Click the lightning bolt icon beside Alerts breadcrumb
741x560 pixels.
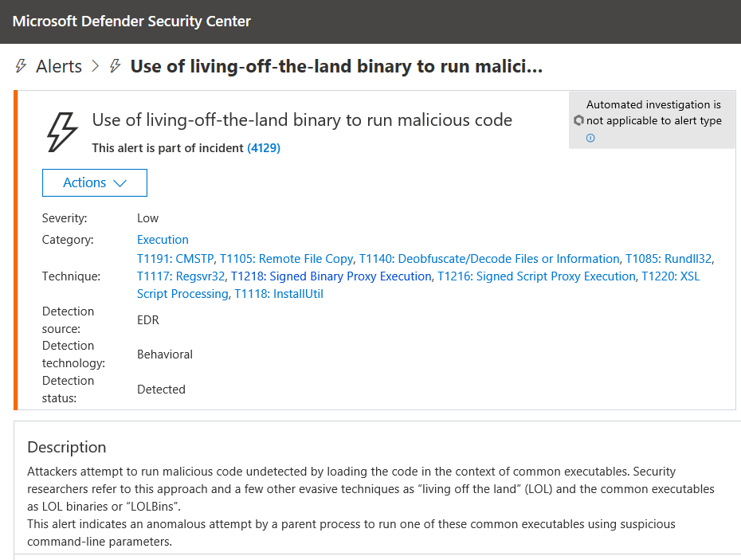pos(21,66)
